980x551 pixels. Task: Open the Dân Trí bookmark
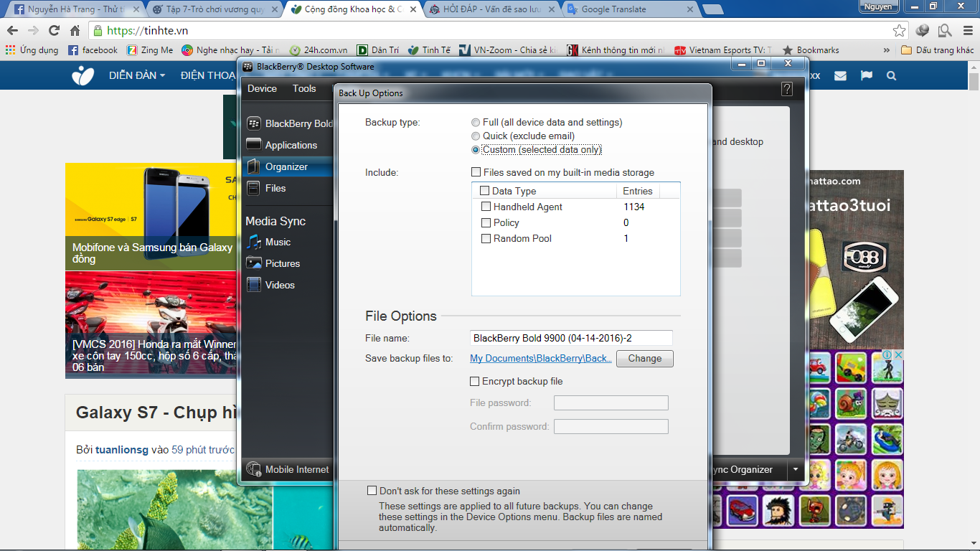(x=377, y=50)
